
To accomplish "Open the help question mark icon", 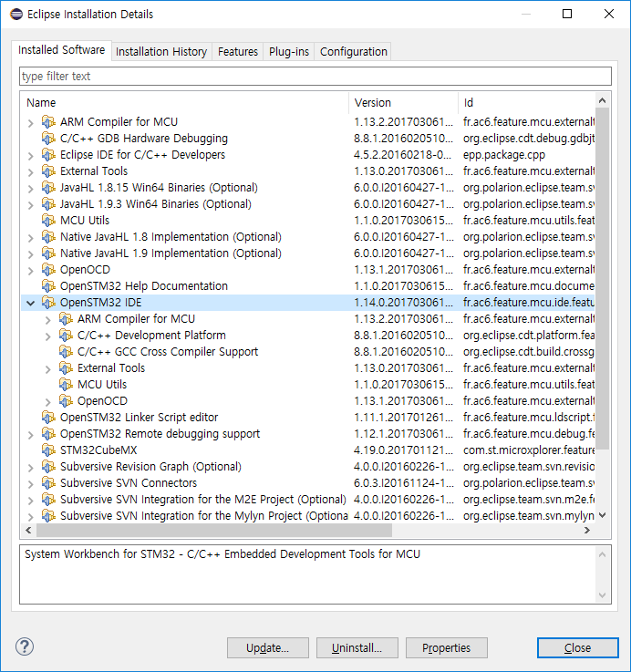I will click(x=25, y=646).
